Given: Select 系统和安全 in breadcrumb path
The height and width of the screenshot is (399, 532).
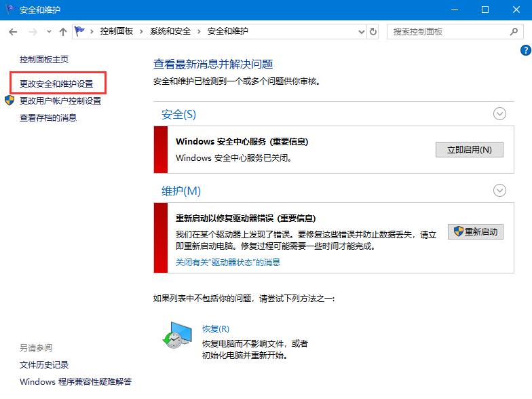Looking at the screenshot, I should 171,31.
